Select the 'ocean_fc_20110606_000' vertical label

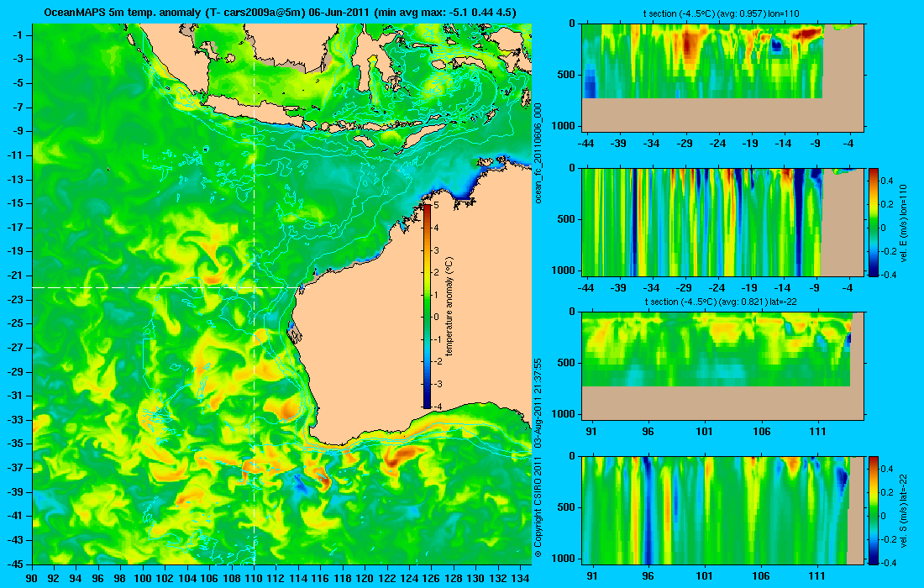(538, 153)
